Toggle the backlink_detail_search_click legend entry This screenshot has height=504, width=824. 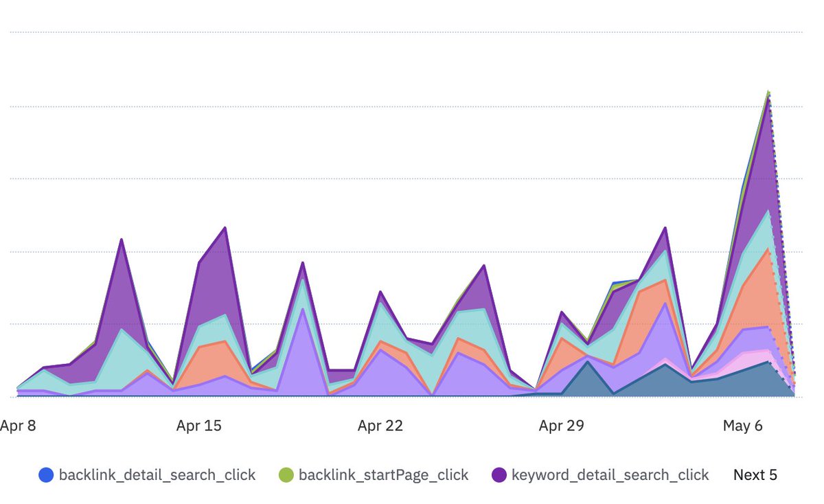click(x=147, y=474)
